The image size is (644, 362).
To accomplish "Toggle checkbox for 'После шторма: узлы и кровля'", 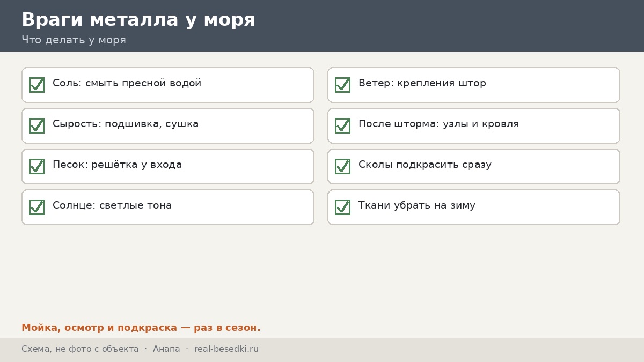I will click(342, 125).
